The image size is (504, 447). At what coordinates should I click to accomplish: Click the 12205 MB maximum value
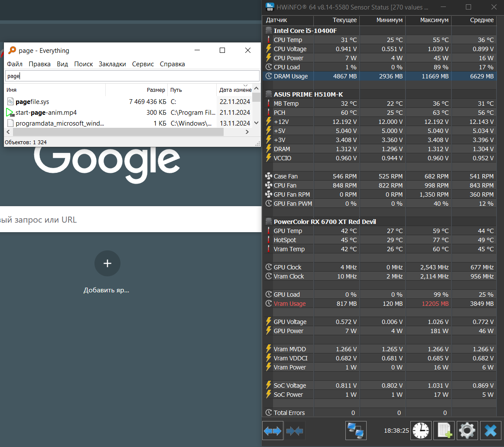[x=435, y=304]
